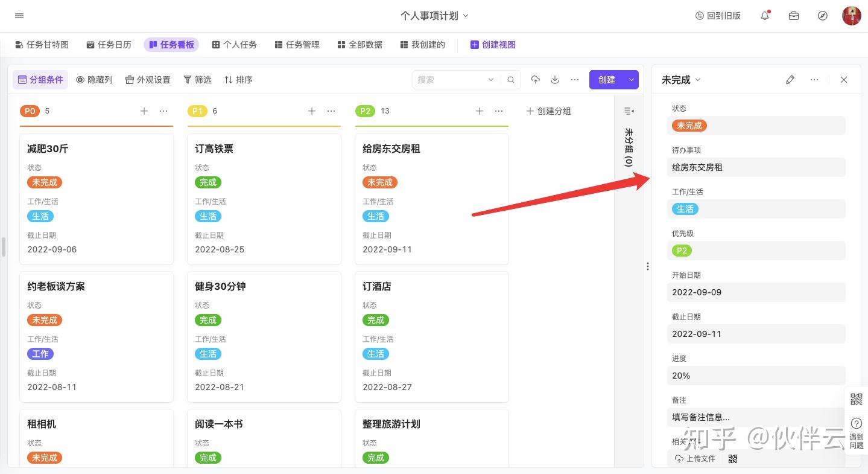
Task: Open the 订高铁票 card
Action: tap(264, 199)
